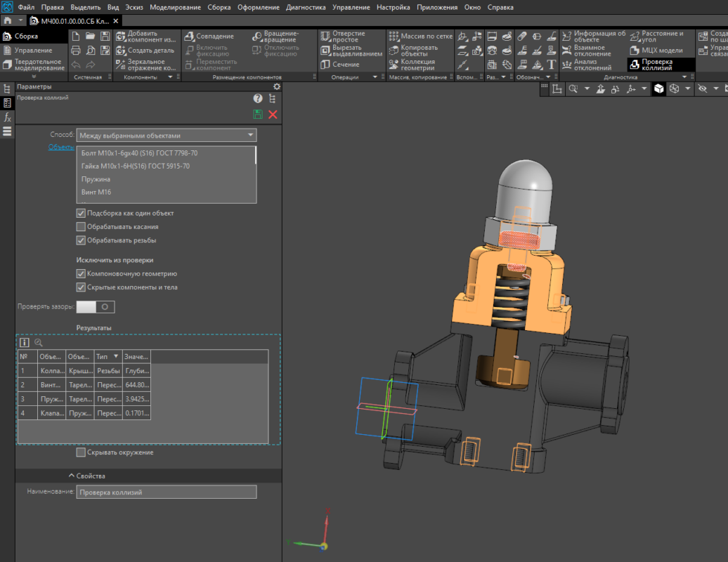Uncheck Обрабатывать резьбы checkbox

(x=81, y=240)
